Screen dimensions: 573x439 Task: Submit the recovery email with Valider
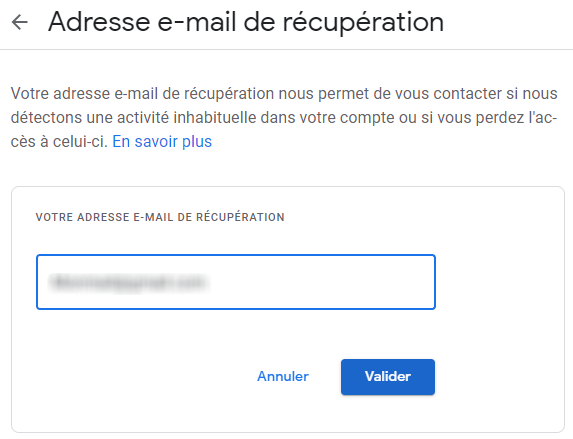point(388,377)
